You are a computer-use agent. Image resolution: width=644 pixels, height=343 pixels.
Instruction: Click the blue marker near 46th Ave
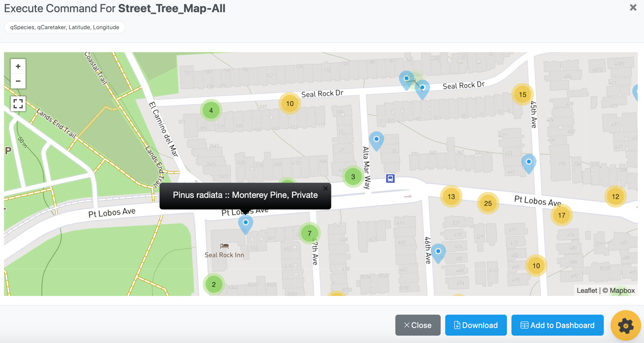click(438, 253)
